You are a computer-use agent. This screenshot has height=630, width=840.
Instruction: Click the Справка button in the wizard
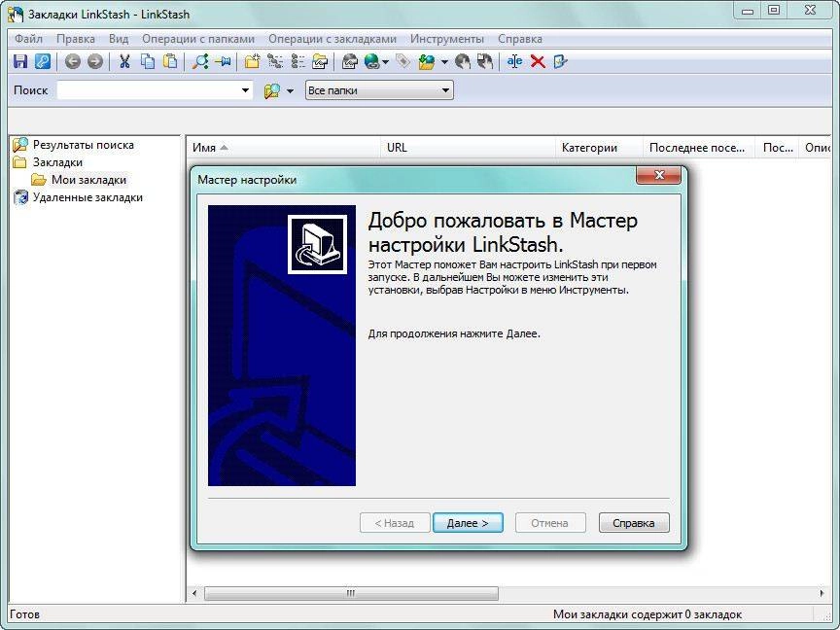pyautogui.click(x=634, y=523)
